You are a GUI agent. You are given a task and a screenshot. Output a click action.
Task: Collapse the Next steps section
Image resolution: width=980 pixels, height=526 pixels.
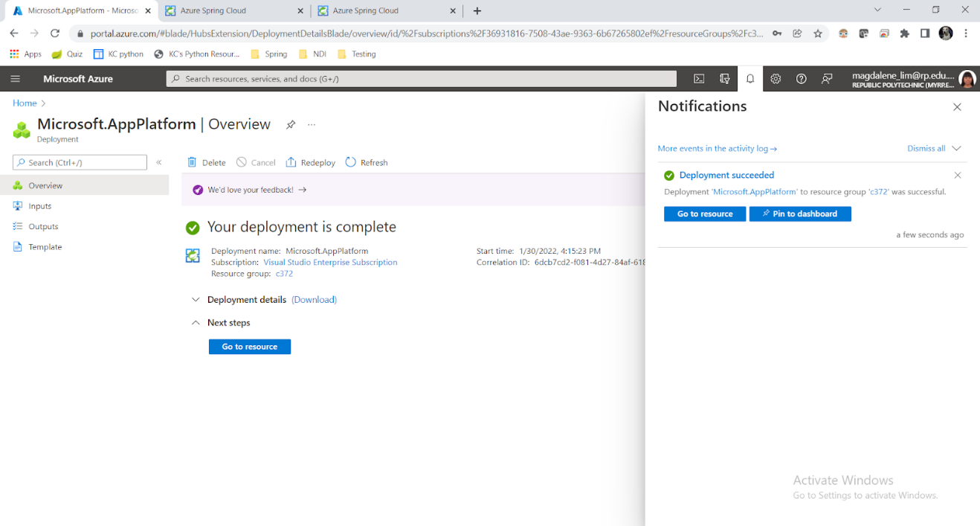pos(195,323)
